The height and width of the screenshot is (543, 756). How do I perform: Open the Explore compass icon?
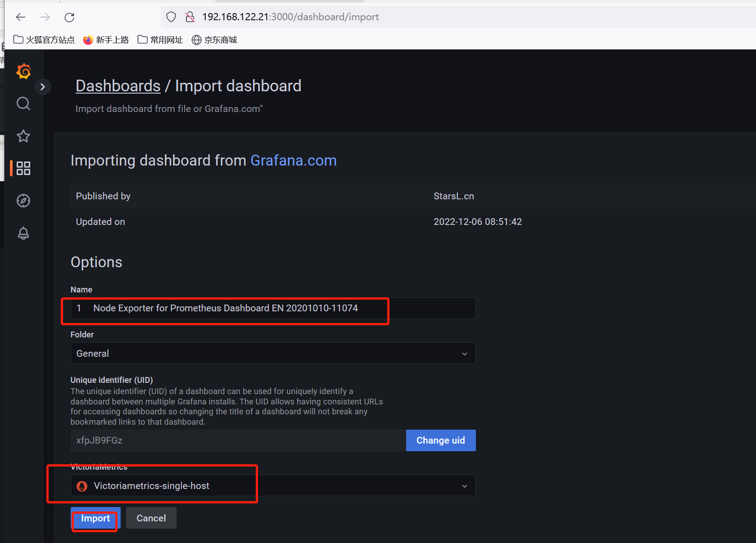23,201
